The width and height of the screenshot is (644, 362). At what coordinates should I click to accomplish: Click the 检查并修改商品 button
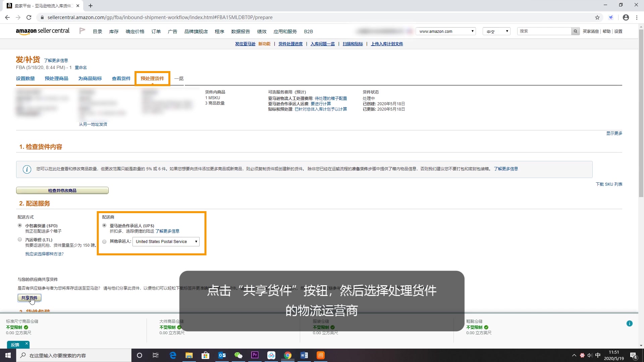(x=62, y=190)
